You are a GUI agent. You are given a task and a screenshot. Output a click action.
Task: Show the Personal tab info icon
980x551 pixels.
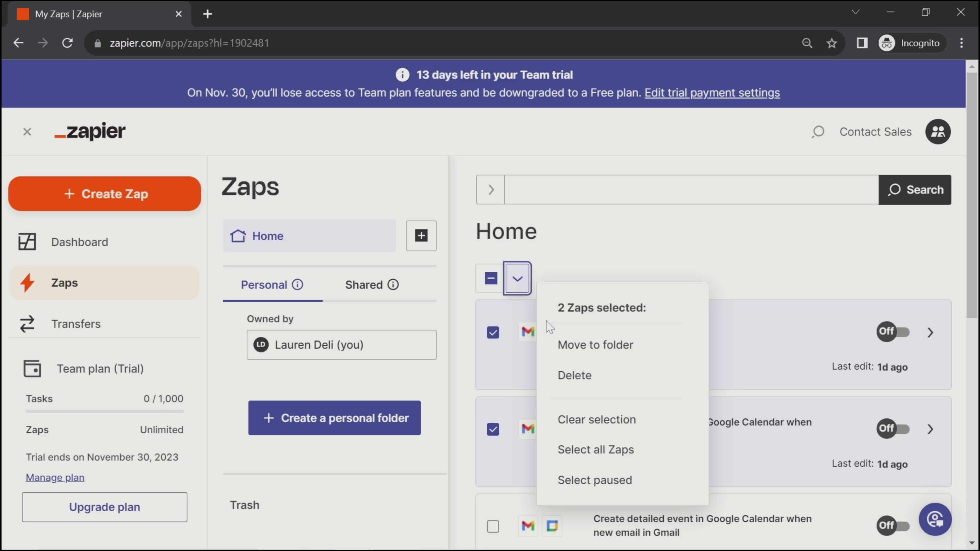[x=298, y=284]
